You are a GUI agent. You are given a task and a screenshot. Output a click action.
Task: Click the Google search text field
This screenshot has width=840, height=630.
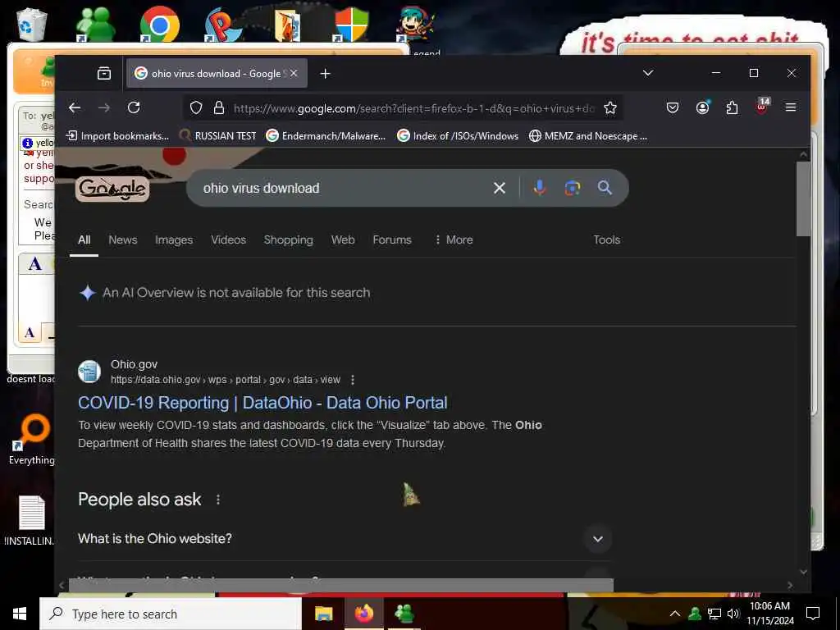pos(343,188)
